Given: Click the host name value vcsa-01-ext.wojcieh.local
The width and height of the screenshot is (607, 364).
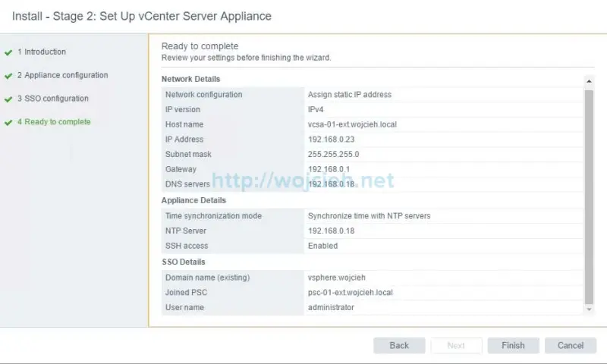Looking at the screenshot, I should pyautogui.click(x=352, y=124).
